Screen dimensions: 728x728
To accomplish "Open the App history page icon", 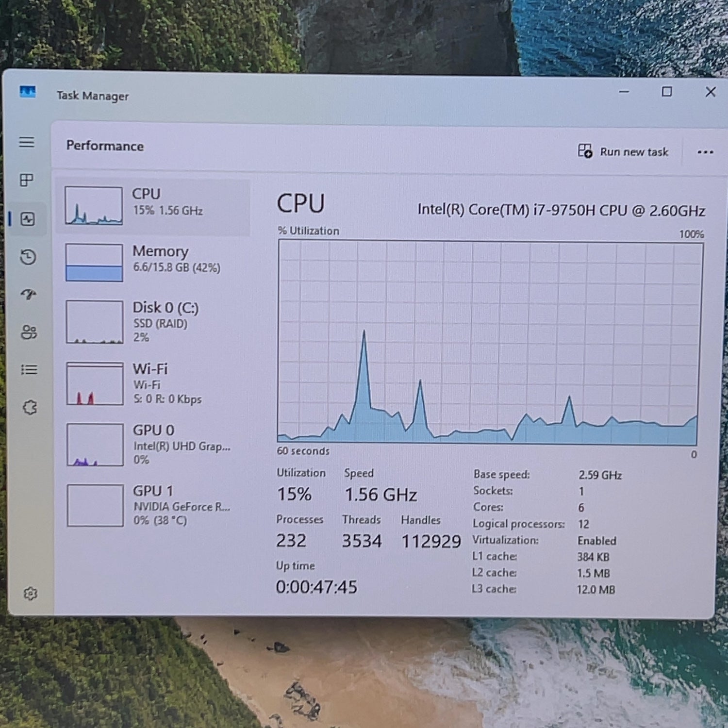I will [x=28, y=257].
